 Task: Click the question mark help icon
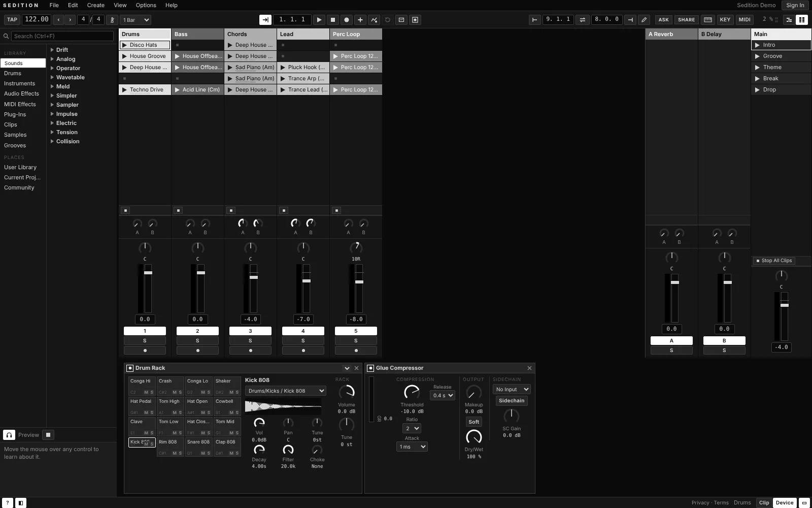(x=7, y=503)
